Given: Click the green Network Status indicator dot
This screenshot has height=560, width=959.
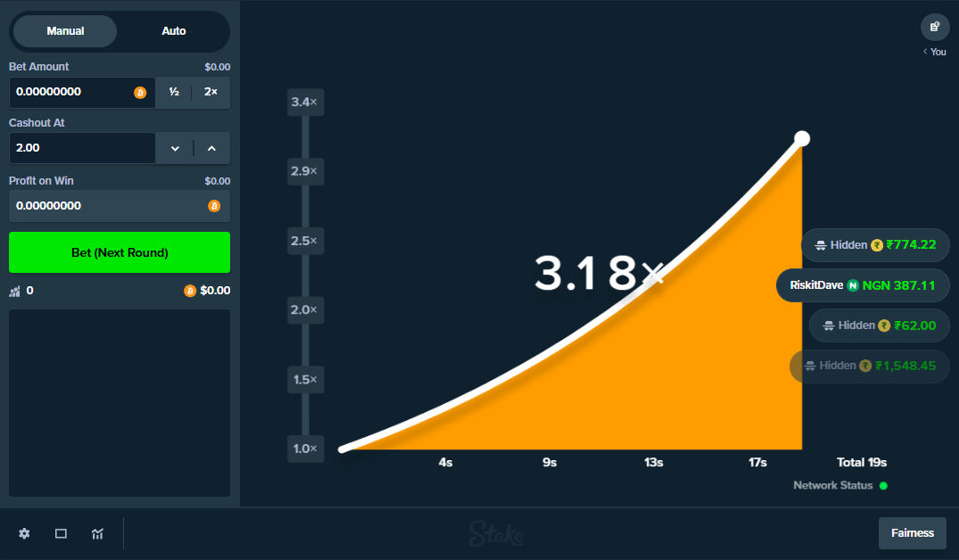Looking at the screenshot, I should click(x=882, y=485).
